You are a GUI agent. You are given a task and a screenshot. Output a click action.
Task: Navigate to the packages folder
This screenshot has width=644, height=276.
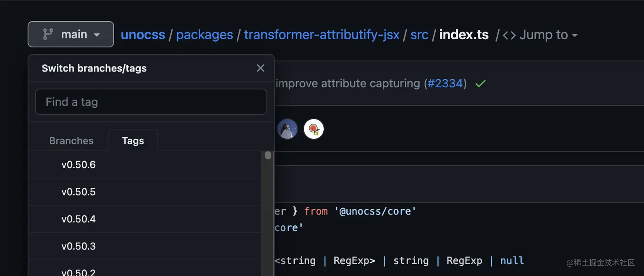[204, 35]
